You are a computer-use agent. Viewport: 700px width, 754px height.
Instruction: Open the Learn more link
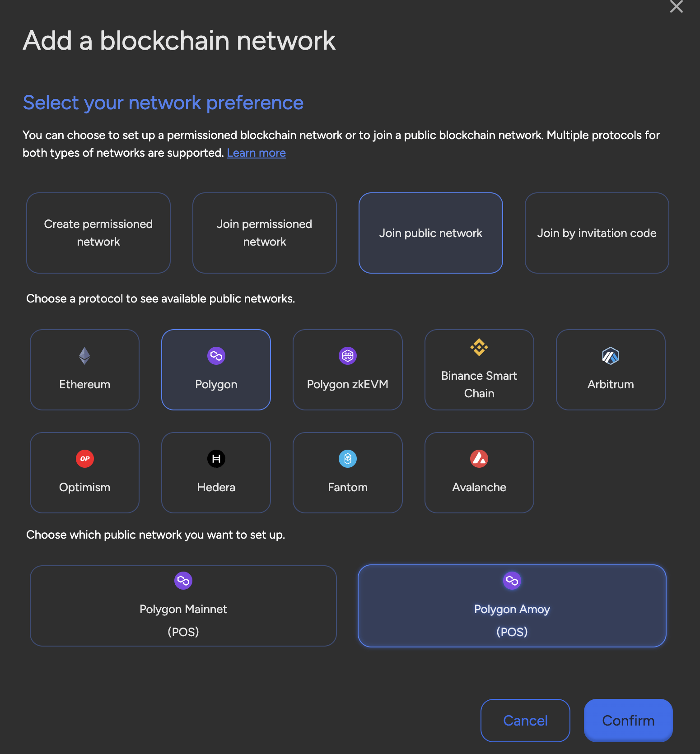[256, 153]
